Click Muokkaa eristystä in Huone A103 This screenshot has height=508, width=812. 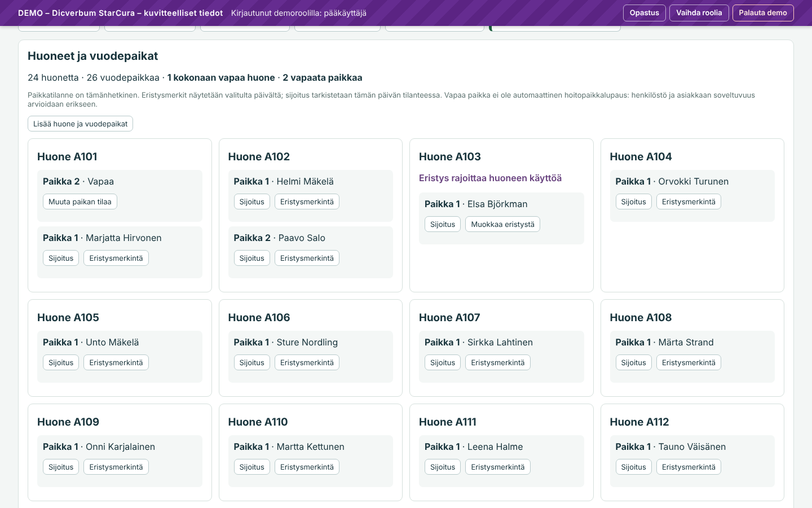point(502,224)
